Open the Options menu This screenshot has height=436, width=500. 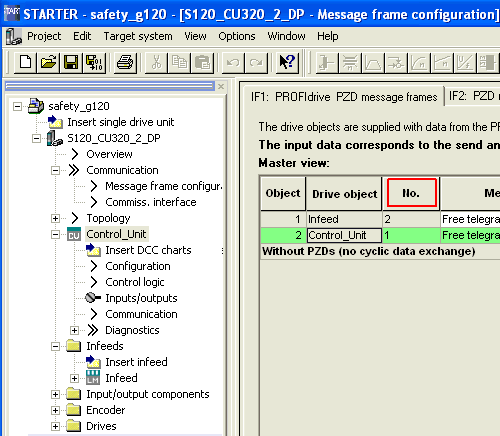pos(237,36)
